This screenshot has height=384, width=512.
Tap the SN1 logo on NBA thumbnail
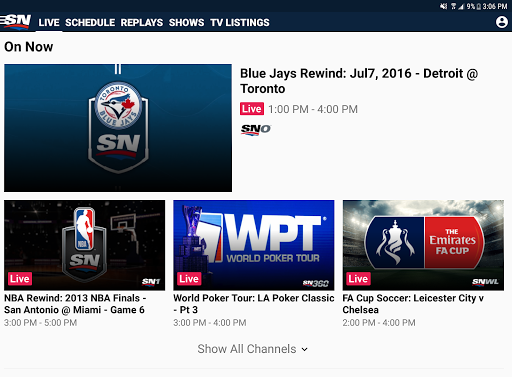coord(151,282)
